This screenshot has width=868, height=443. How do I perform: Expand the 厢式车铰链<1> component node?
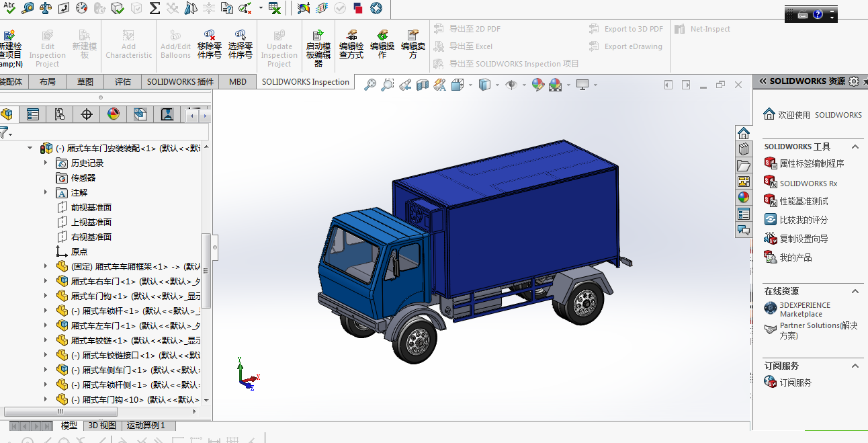click(x=46, y=340)
